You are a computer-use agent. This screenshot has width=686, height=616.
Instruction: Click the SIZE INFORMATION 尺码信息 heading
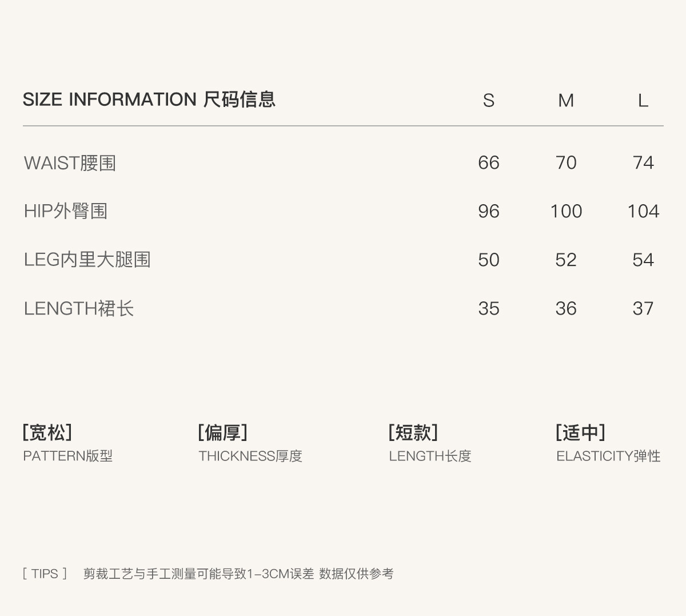tap(149, 100)
